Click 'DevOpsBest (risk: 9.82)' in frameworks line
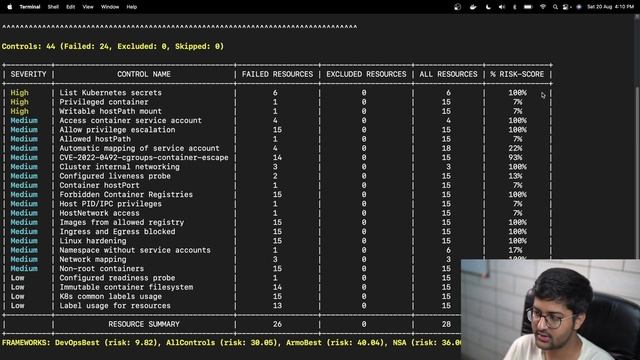 click(x=106, y=343)
